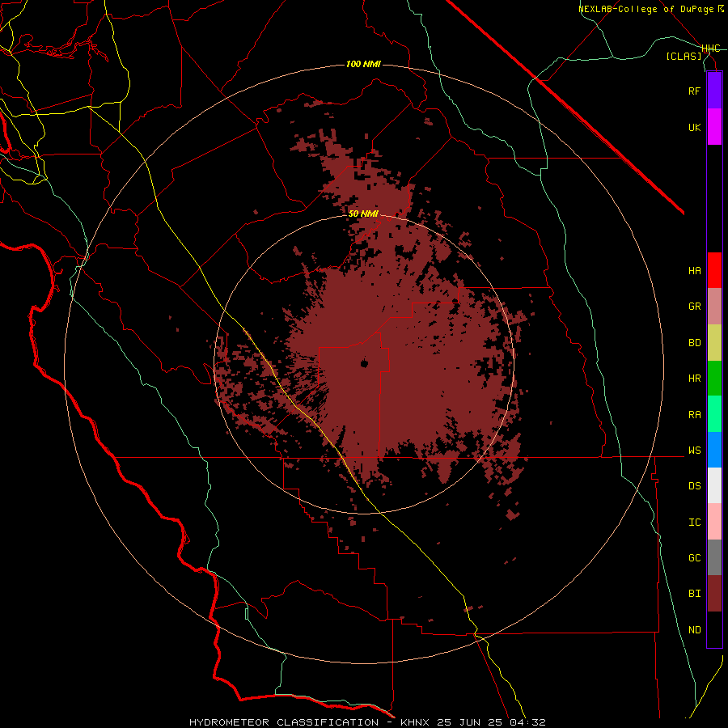Click the '100 NMI' range ring label
Screen dimensions: 728x728
click(363, 64)
